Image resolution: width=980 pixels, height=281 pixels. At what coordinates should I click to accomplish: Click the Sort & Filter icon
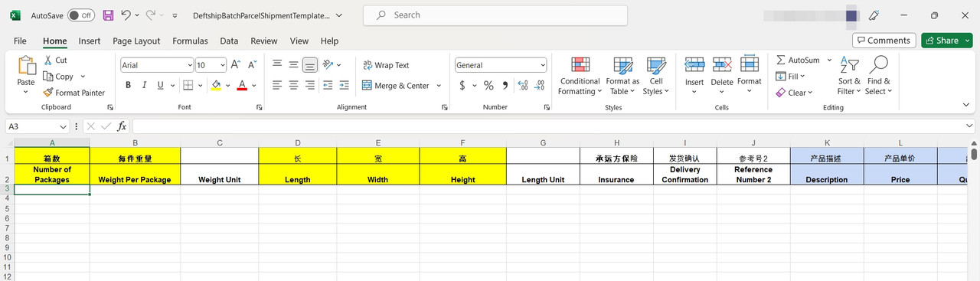pos(849,65)
